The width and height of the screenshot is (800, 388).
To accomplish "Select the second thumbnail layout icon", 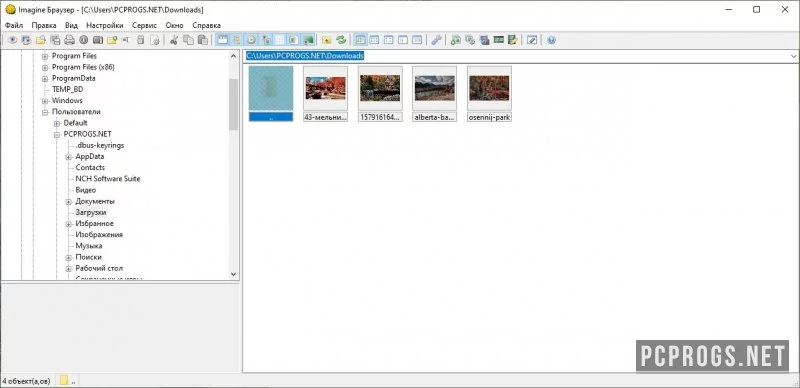I will [374, 40].
